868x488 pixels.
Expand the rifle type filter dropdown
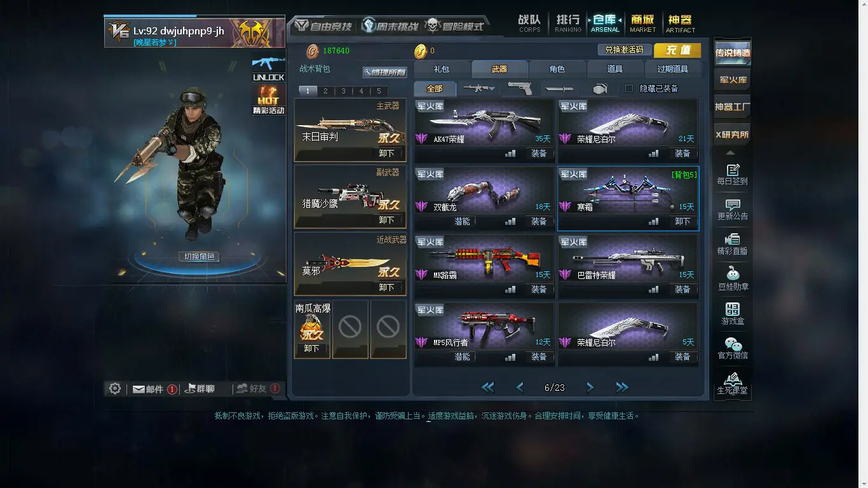[x=478, y=89]
